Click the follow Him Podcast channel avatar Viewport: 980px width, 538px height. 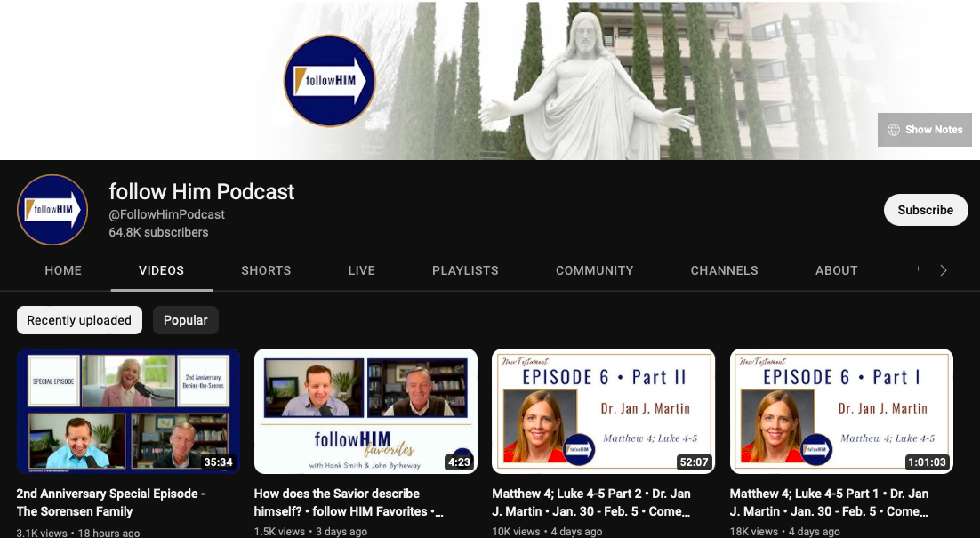tap(52, 210)
